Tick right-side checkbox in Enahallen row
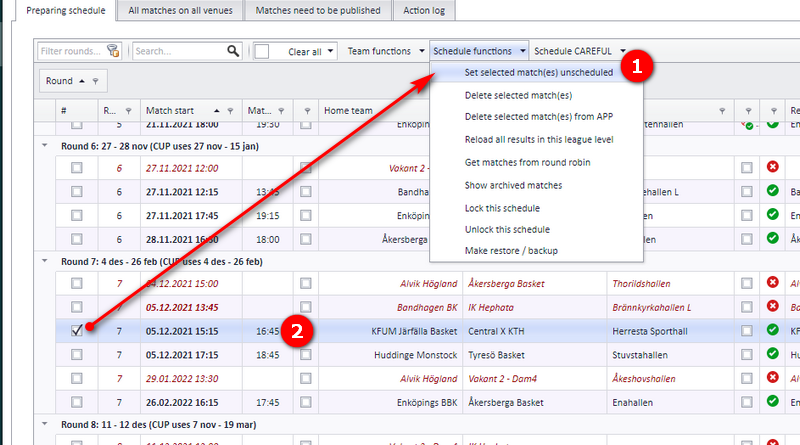Screen dimensions: 800x445 pos(746,402)
